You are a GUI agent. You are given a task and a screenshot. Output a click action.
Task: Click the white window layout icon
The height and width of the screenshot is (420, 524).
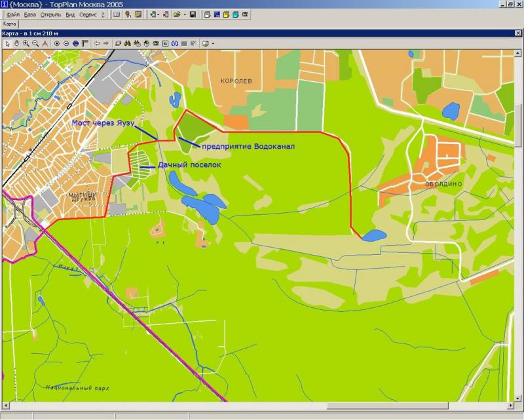click(x=208, y=14)
